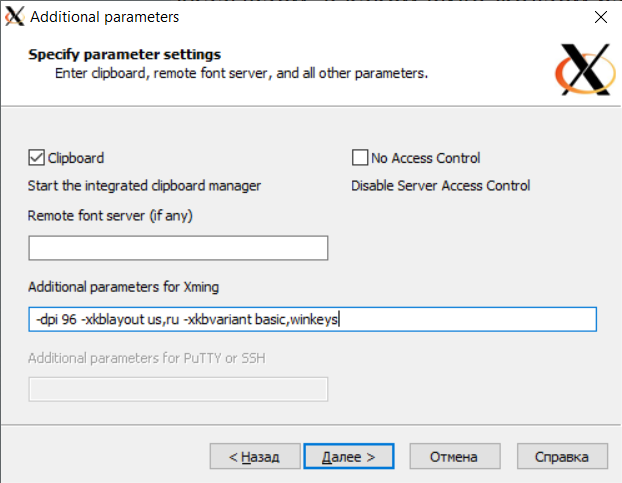622x483 pixels.
Task: Uncheck the Clipboard checkbox
Action: 37,158
